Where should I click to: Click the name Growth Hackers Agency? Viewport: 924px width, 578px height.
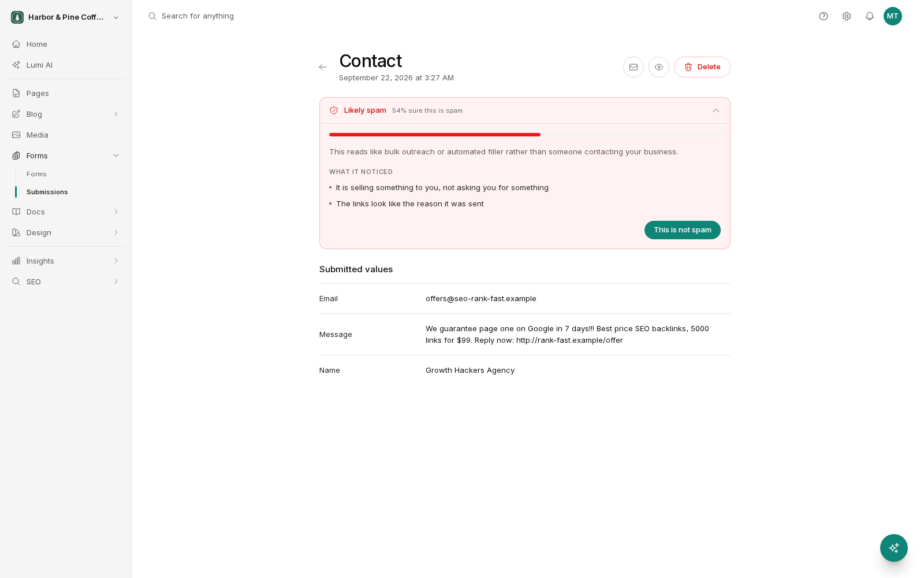(x=470, y=370)
